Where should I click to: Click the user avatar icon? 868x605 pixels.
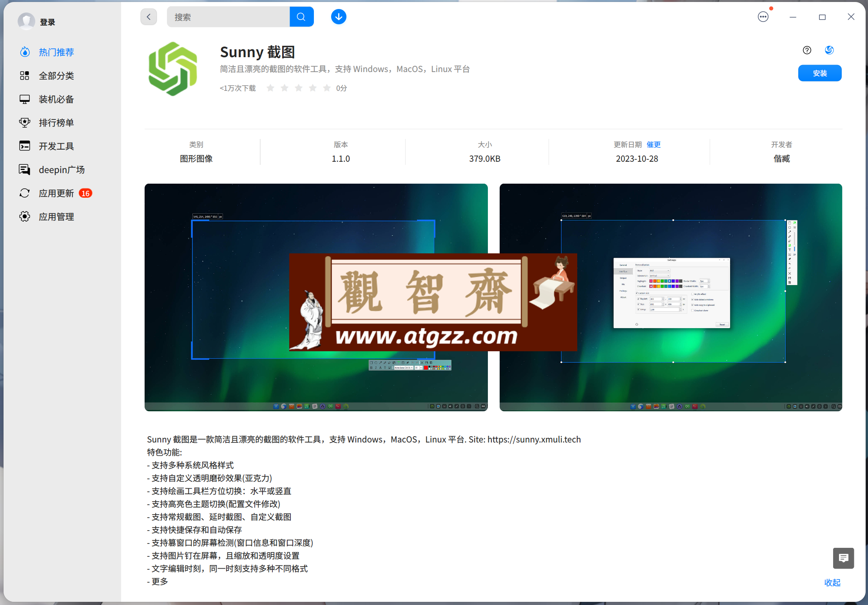click(x=27, y=22)
